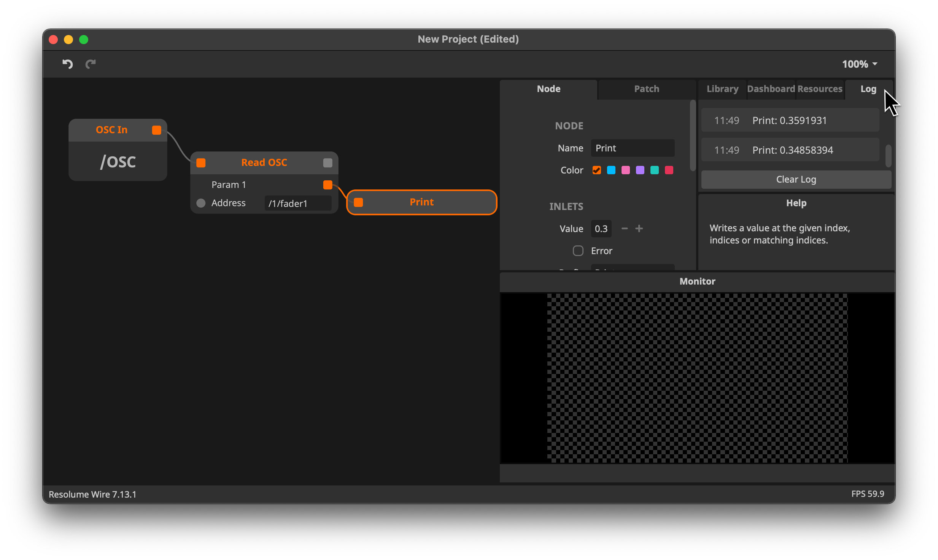938x560 pixels.
Task: Edit the /1/fader1 address field
Action: click(298, 204)
